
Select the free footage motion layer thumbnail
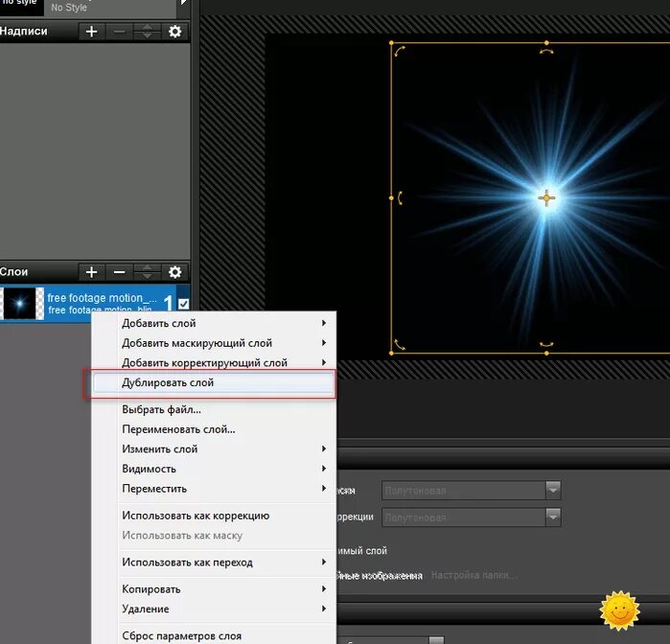coord(20,304)
